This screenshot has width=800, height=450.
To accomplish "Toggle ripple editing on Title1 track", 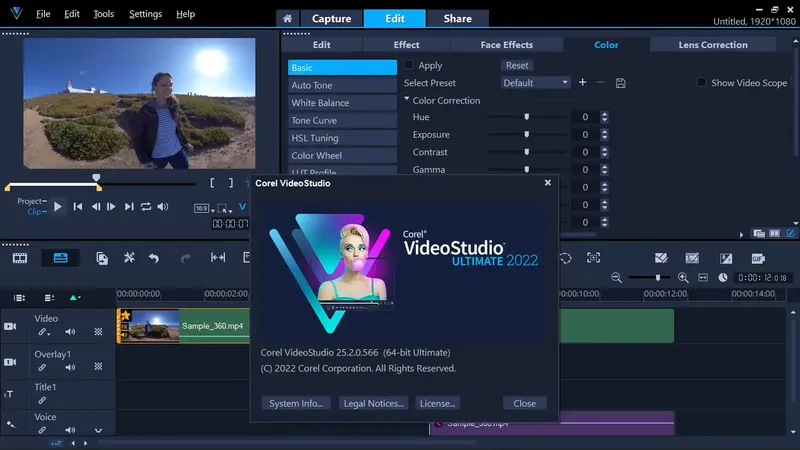I will [42, 401].
